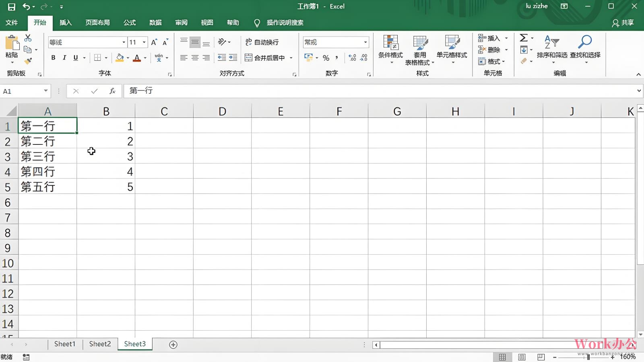Toggle underline formatting
Viewport: 644px width, 362px height.
(x=76, y=58)
